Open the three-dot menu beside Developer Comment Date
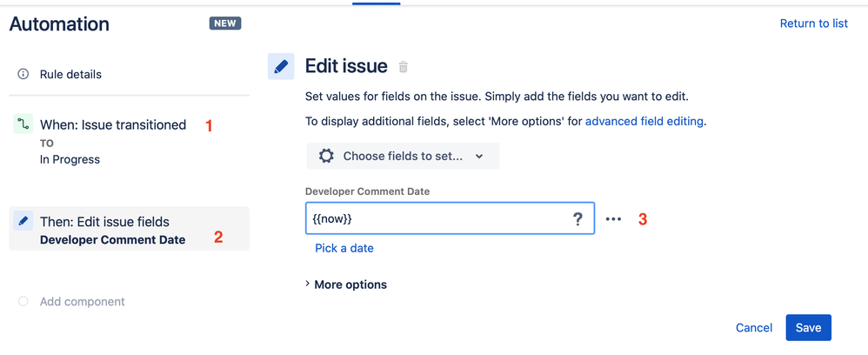This screenshot has width=868, height=355. [x=613, y=219]
